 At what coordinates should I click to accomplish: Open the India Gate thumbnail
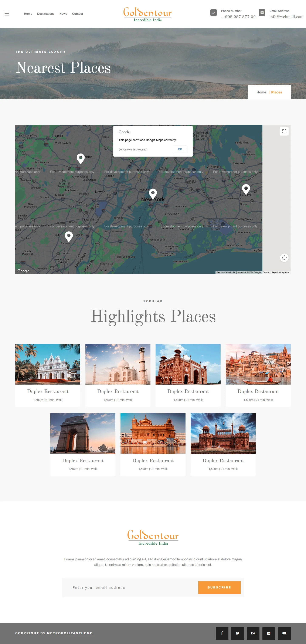(83, 434)
